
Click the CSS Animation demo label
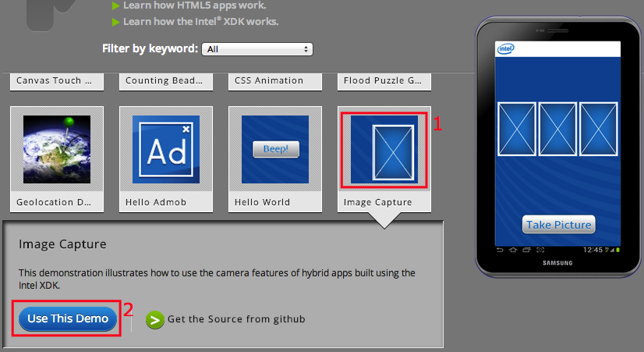click(269, 80)
